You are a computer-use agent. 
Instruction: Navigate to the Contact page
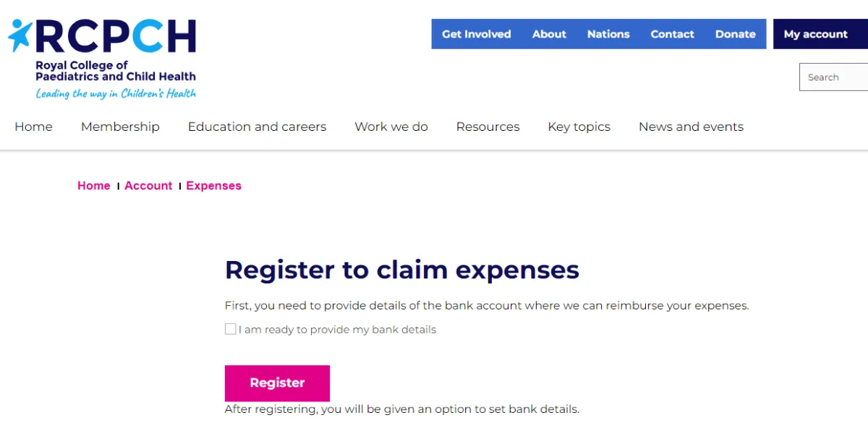point(672,33)
